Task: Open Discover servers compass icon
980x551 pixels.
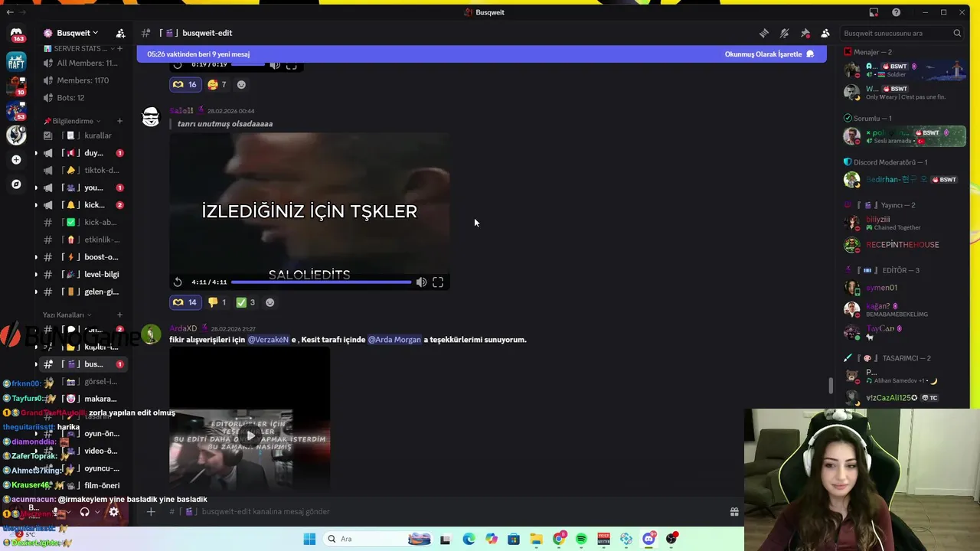Action: pyautogui.click(x=16, y=184)
